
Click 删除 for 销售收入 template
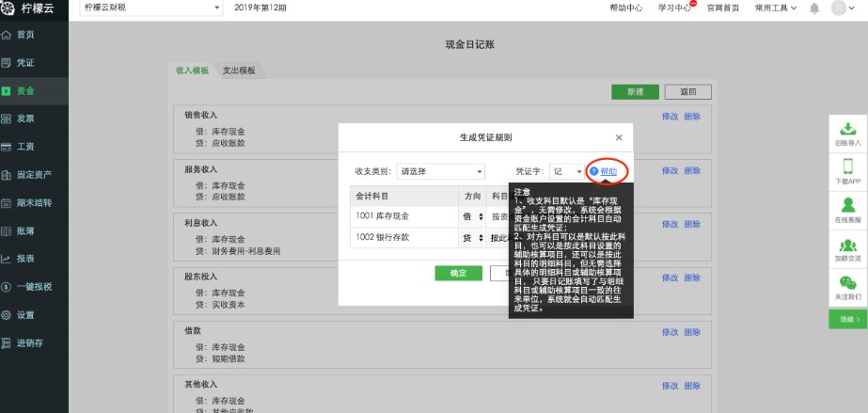tap(692, 117)
